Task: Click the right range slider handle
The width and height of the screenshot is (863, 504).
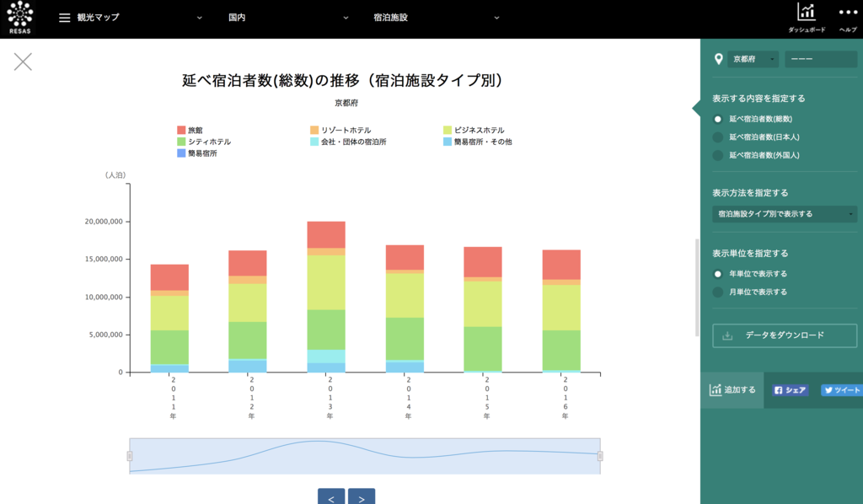Action: coord(600,456)
